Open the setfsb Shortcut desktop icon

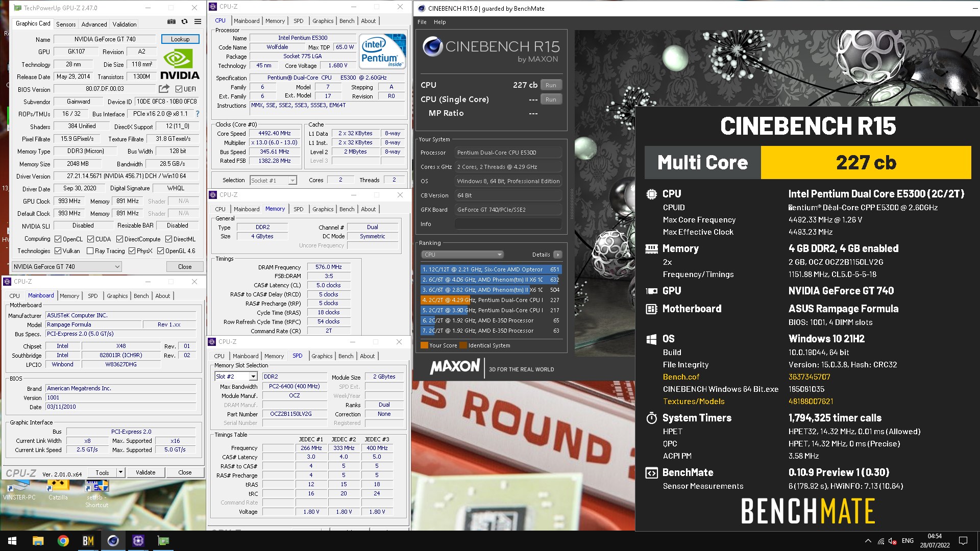point(96,493)
